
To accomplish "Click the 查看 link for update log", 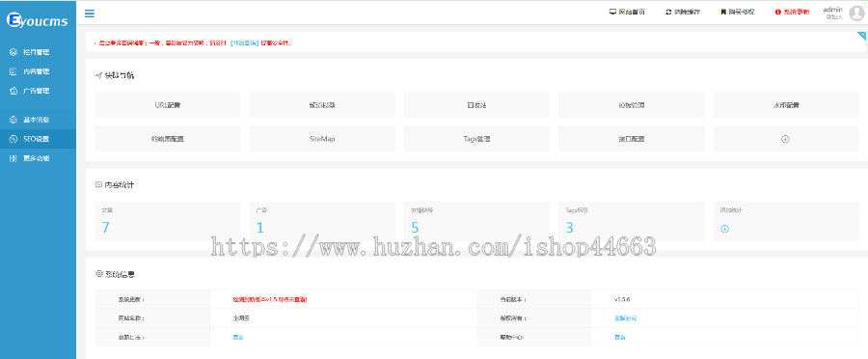I will coord(238,338).
